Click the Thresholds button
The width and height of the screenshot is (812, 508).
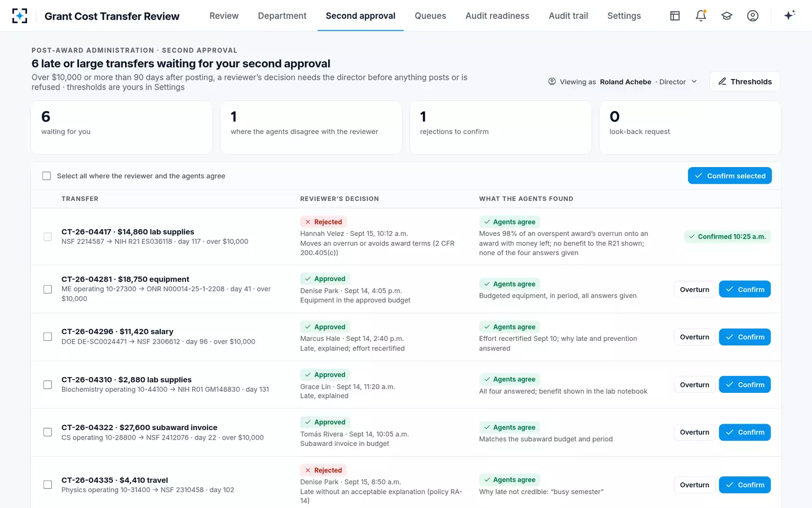(x=745, y=81)
